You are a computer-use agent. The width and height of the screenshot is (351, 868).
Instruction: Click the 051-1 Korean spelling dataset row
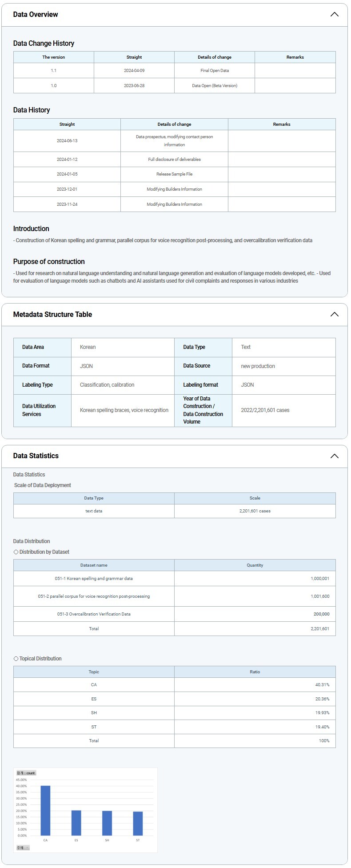[94, 579]
